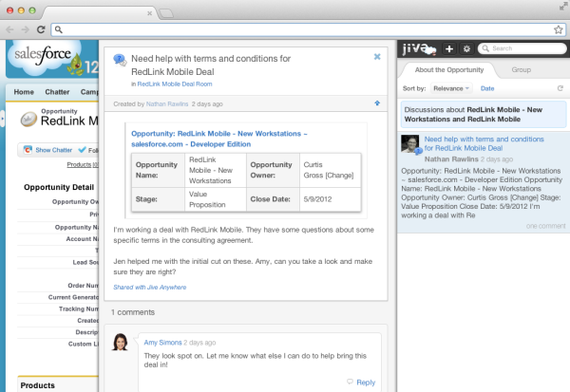Click the browser back arrow
The image size is (570, 392).
coord(9,29)
